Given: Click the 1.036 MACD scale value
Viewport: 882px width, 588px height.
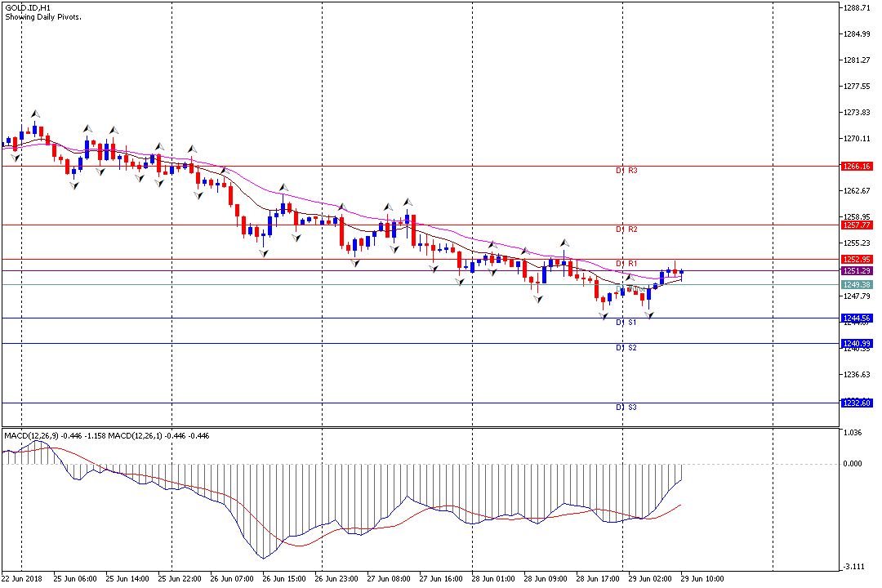Looking at the screenshot, I should (853, 433).
